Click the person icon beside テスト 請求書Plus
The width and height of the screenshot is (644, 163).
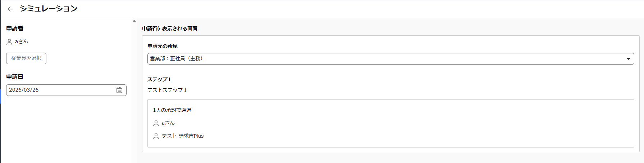(x=156, y=136)
